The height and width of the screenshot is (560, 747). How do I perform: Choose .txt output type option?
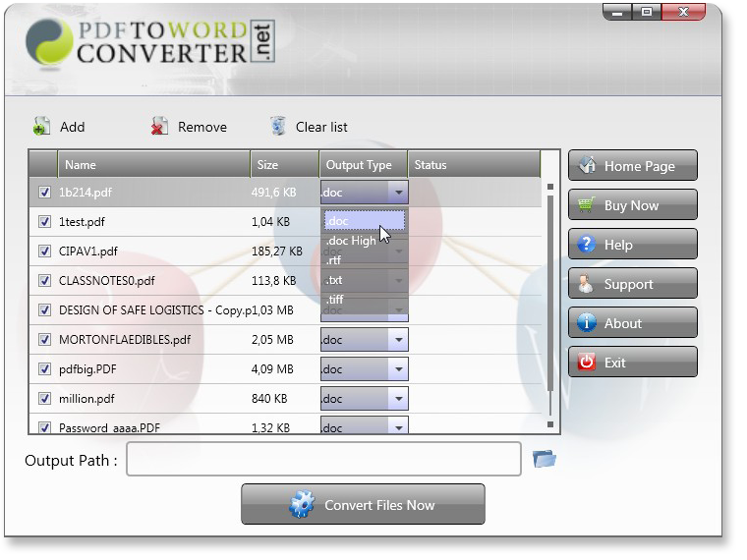[x=365, y=280]
